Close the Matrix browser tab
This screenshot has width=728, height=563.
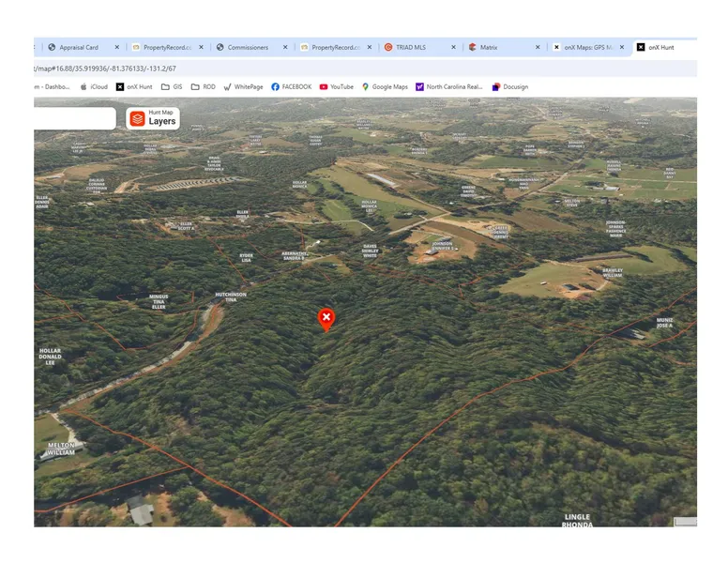point(538,47)
